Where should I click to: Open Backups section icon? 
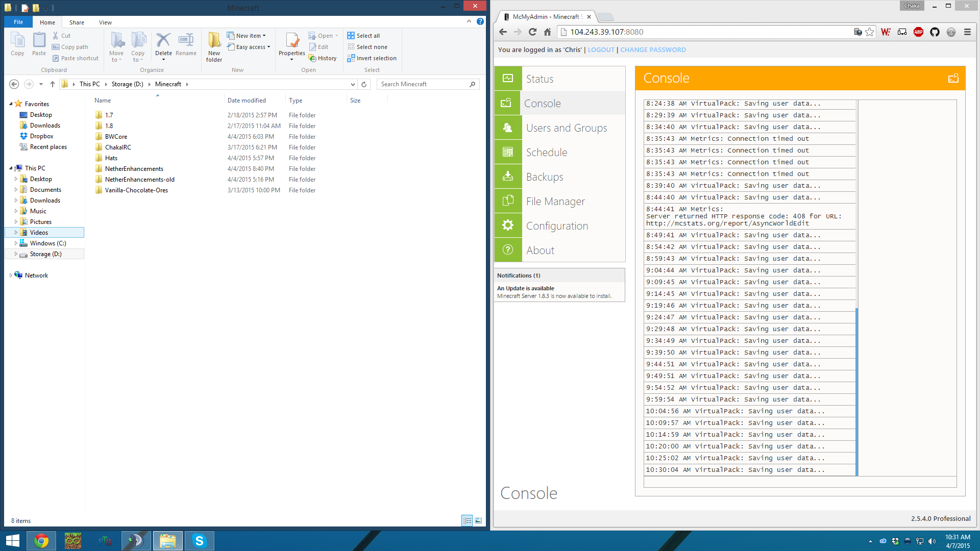(x=508, y=177)
